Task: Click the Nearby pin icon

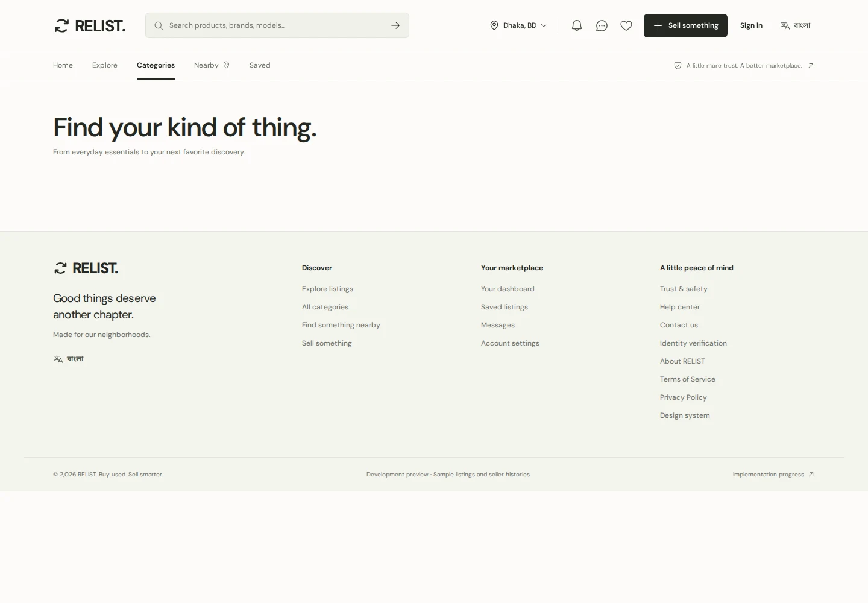Action: (227, 65)
